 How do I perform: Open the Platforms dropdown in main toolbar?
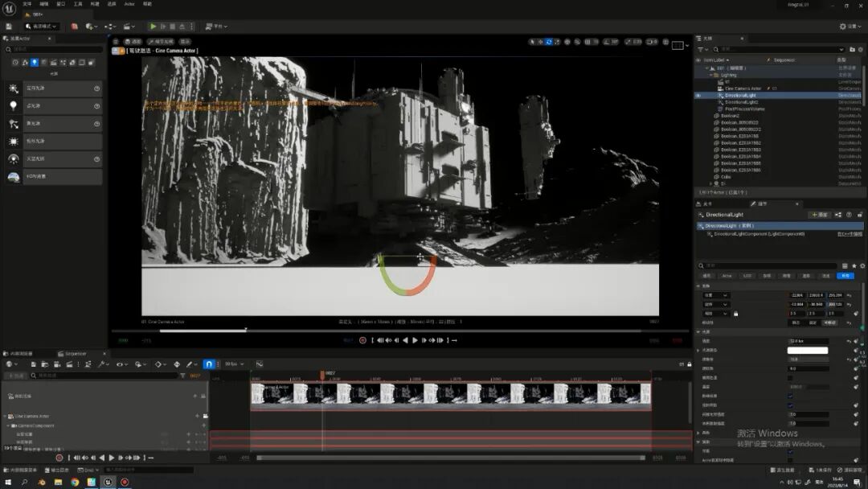(x=216, y=26)
